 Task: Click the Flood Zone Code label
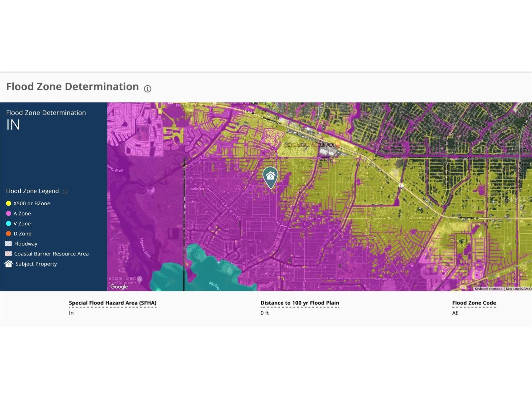tap(474, 303)
